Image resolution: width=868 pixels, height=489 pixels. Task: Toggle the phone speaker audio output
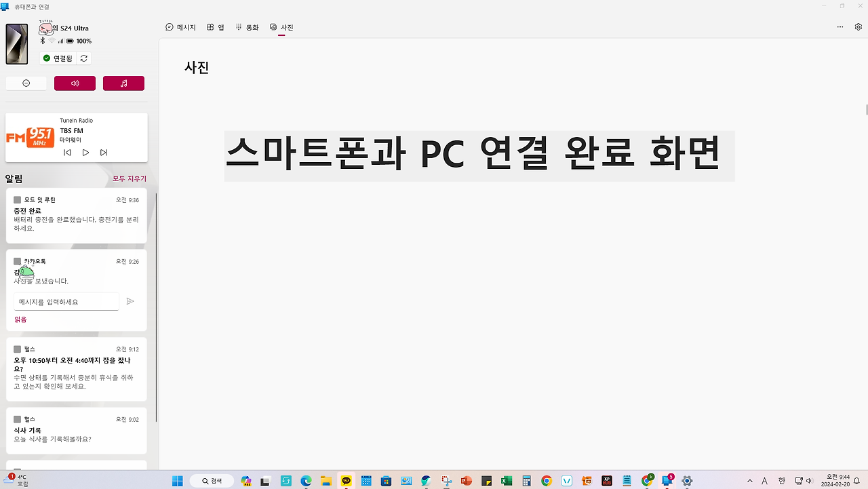click(75, 83)
